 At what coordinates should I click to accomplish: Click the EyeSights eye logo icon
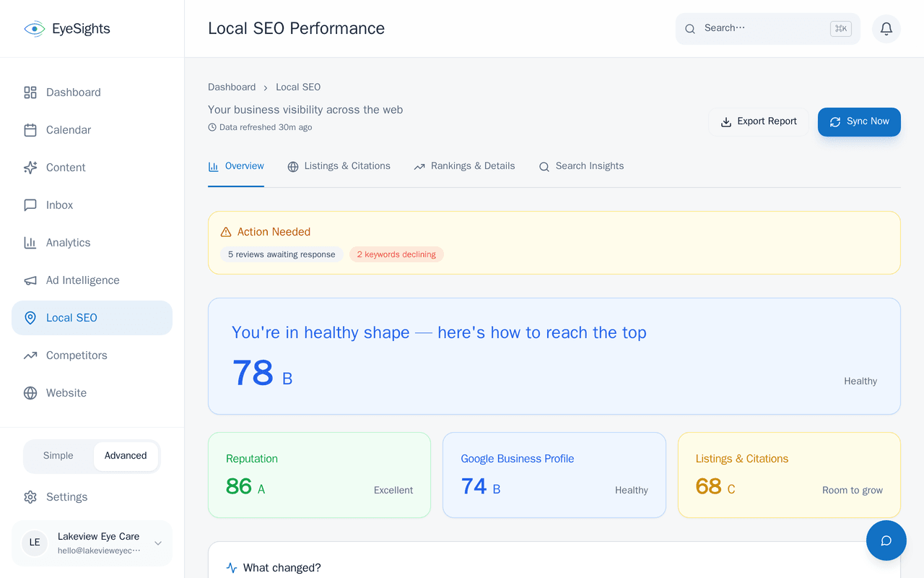tap(34, 29)
